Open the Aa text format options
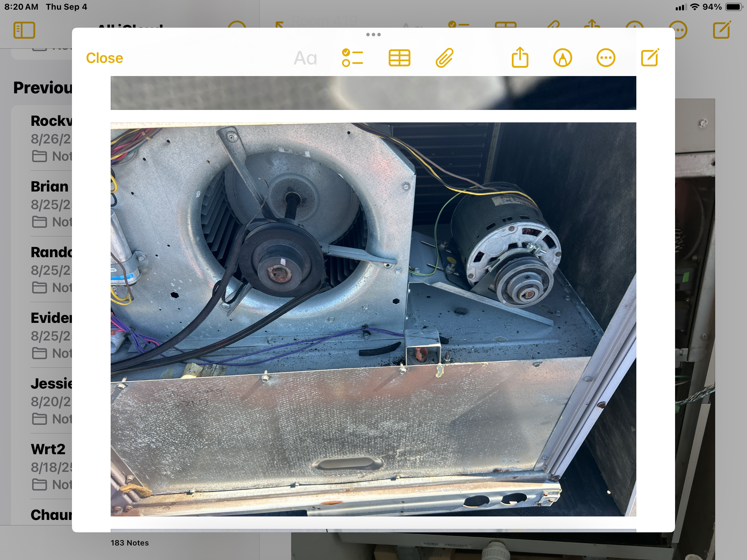This screenshot has height=560, width=747. 305,58
